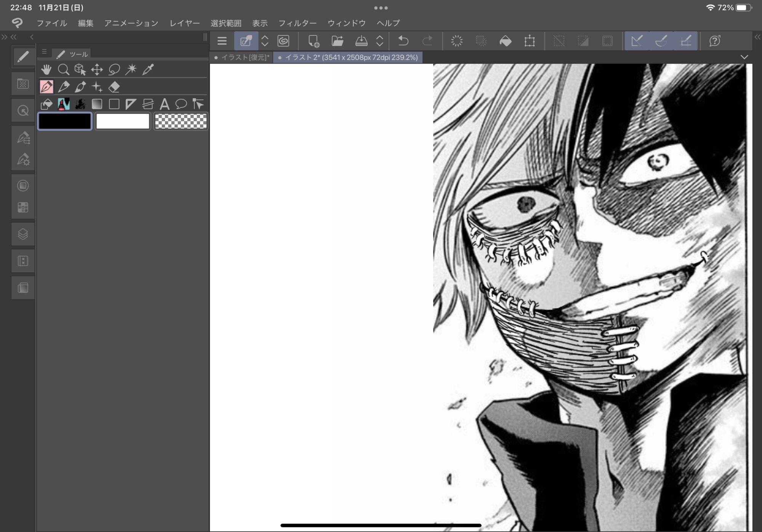Select the Auto select magic wand tool
The height and width of the screenshot is (532, 762).
(131, 69)
